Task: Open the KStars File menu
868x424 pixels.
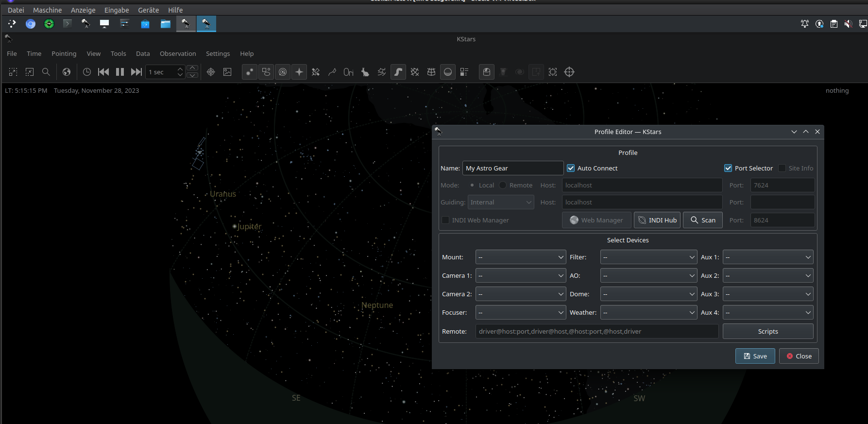Action: coord(12,53)
